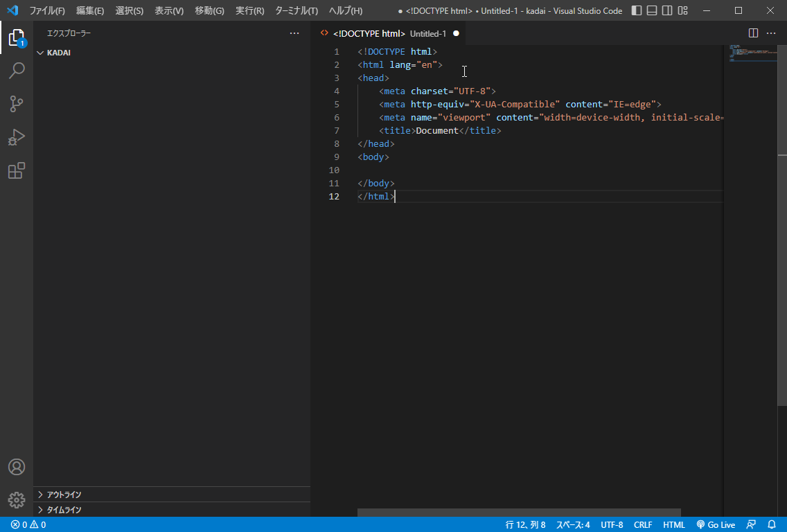Click Go Live in status bar
This screenshot has width=787, height=532.
pyautogui.click(x=716, y=525)
